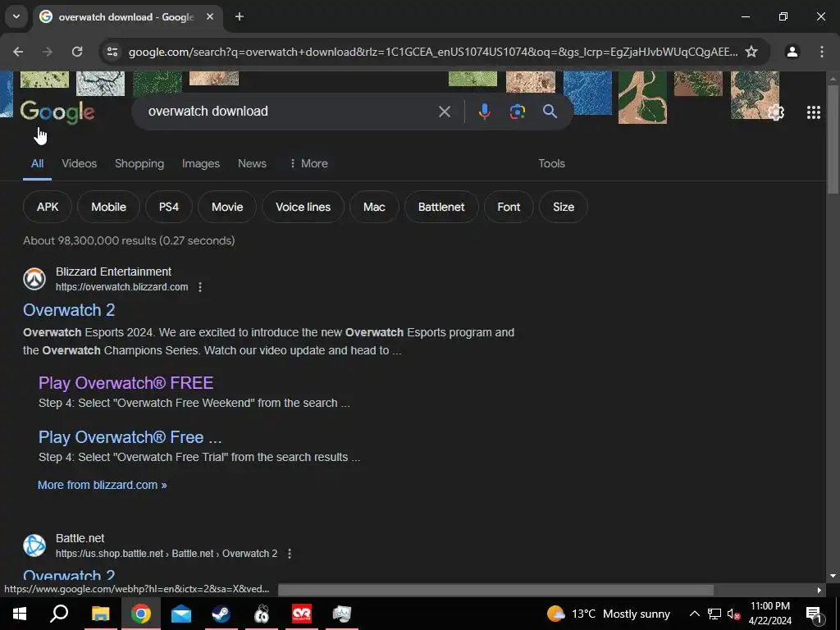Screen dimensions: 840x630
Task: Close the overwatch download tab
Action: pos(210,16)
